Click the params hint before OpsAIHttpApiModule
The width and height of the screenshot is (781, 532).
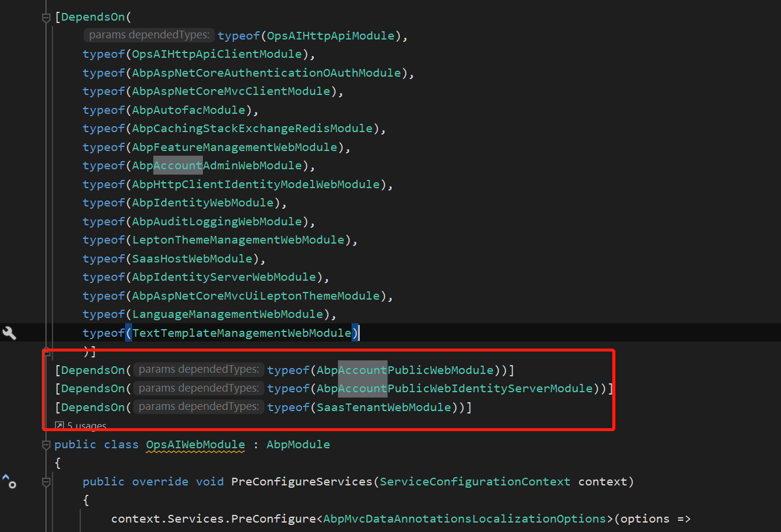coord(149,35)
